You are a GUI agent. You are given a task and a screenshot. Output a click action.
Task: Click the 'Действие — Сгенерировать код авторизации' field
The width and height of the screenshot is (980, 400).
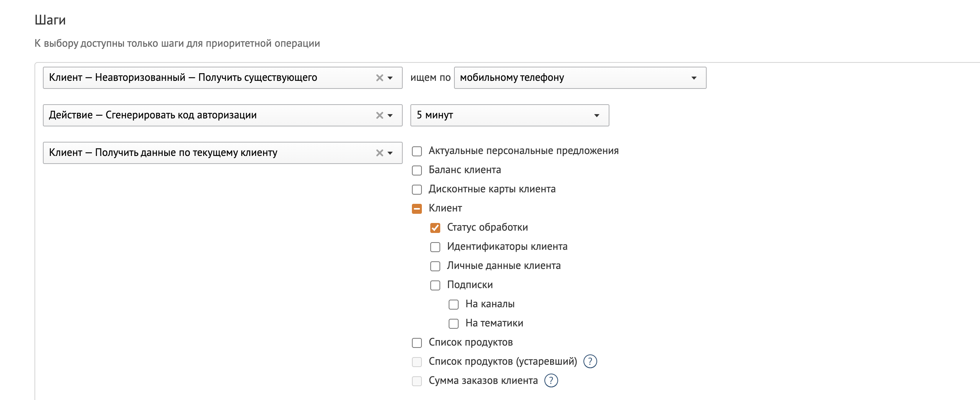point(222,115)
